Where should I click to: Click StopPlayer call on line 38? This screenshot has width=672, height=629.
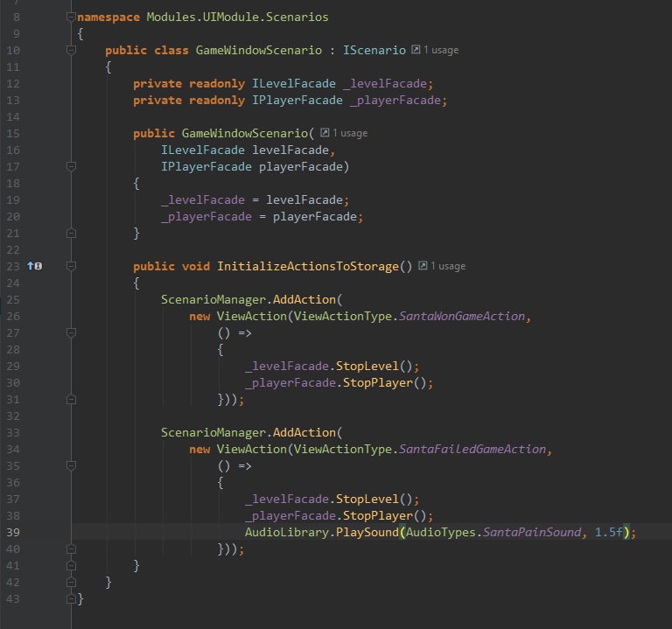pyautogui.click(x=378, y=515)
